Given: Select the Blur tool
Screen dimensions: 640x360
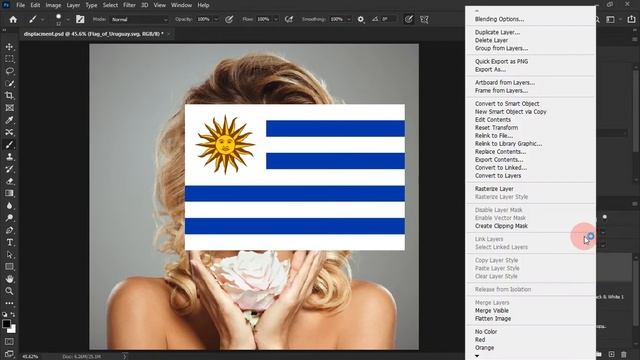Looking at the screenshot, I should point(9,206).
